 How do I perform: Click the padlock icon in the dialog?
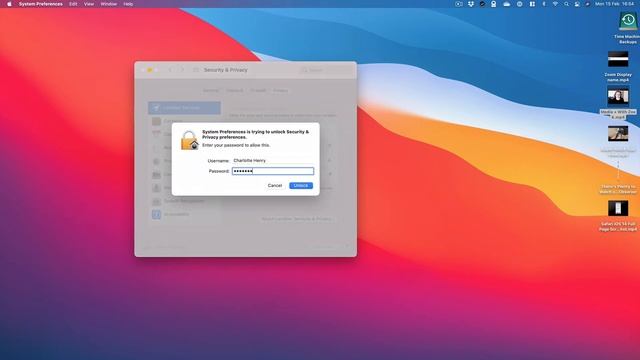pos(189,140)
